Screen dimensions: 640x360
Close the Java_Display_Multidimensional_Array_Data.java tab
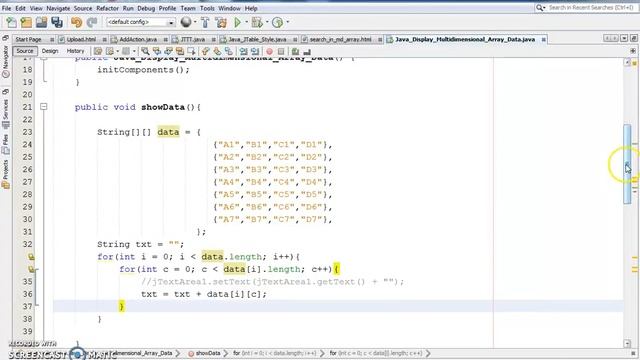[544, 40]
